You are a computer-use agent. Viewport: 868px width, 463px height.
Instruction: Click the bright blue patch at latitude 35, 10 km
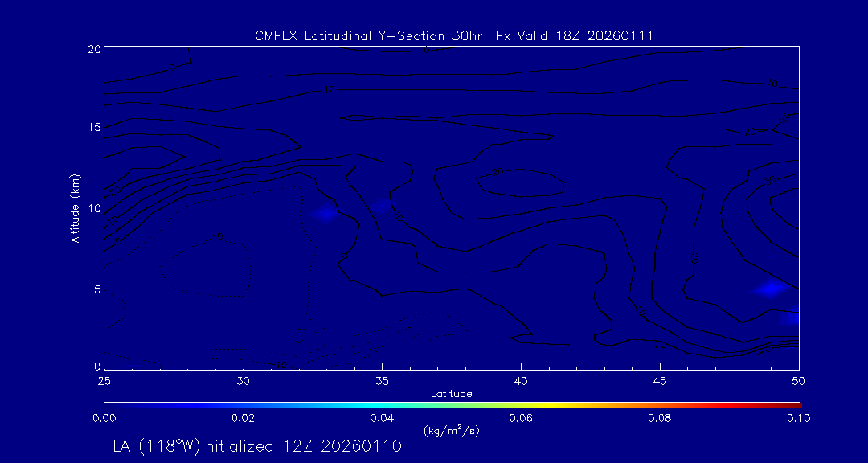382,207
